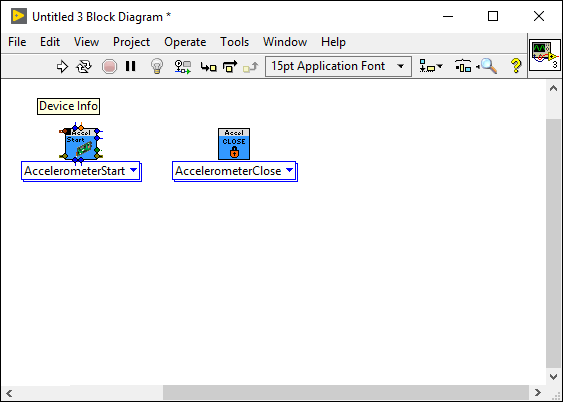Expand the AccelerometerStart selector arrow
Screen dimensions: 563x402
(134, 170)
